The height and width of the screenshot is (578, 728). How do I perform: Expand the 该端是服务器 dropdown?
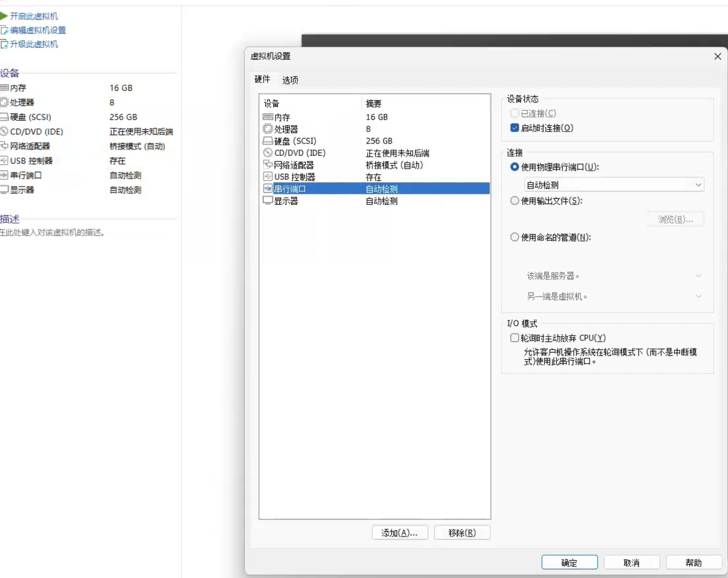(614, 276)
